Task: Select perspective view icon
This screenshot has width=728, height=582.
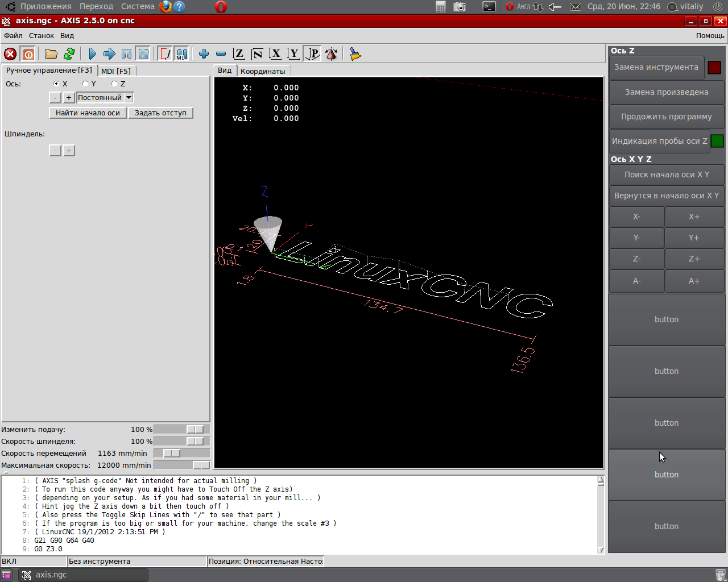Action: 312,54
